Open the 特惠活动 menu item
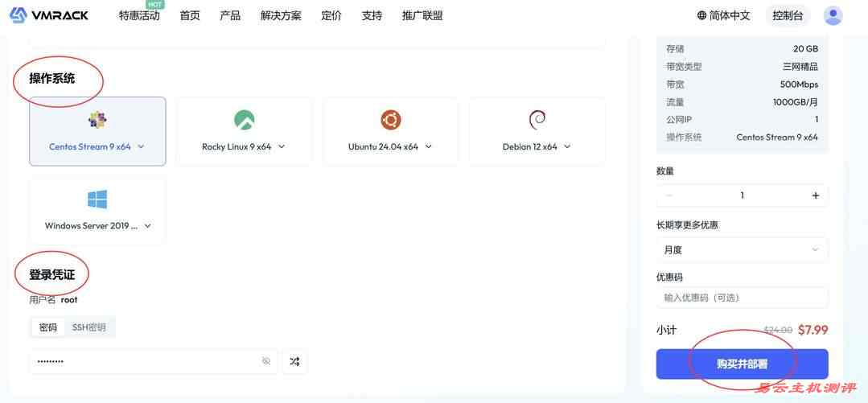 coord(139,15)
